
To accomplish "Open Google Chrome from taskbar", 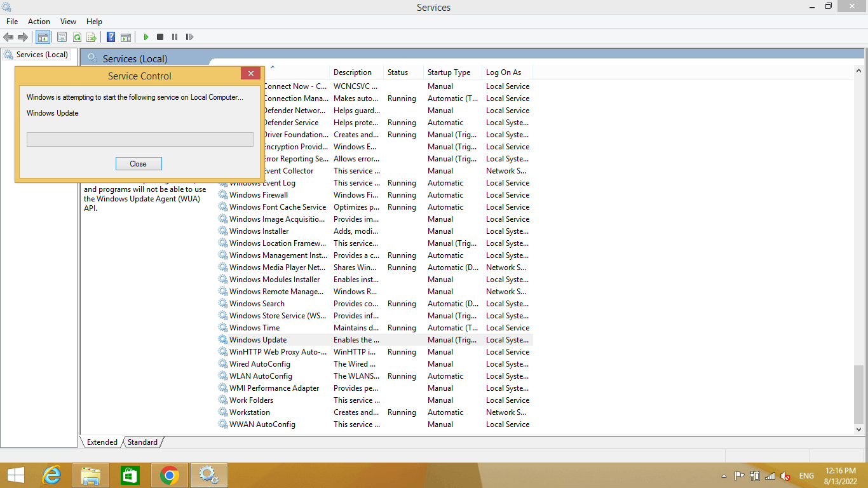I will [169, 475].
